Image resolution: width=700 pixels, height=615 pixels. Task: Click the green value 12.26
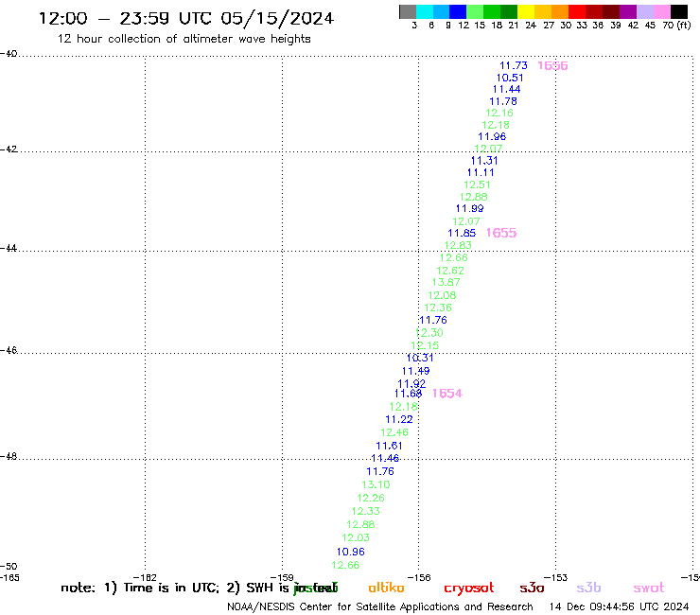click(x=371, y=498)
